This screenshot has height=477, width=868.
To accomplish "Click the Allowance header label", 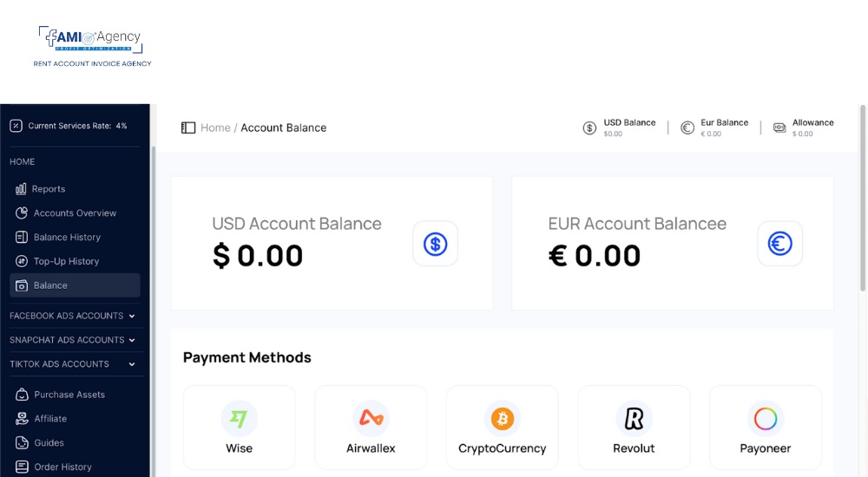I will tap(812, 123).
